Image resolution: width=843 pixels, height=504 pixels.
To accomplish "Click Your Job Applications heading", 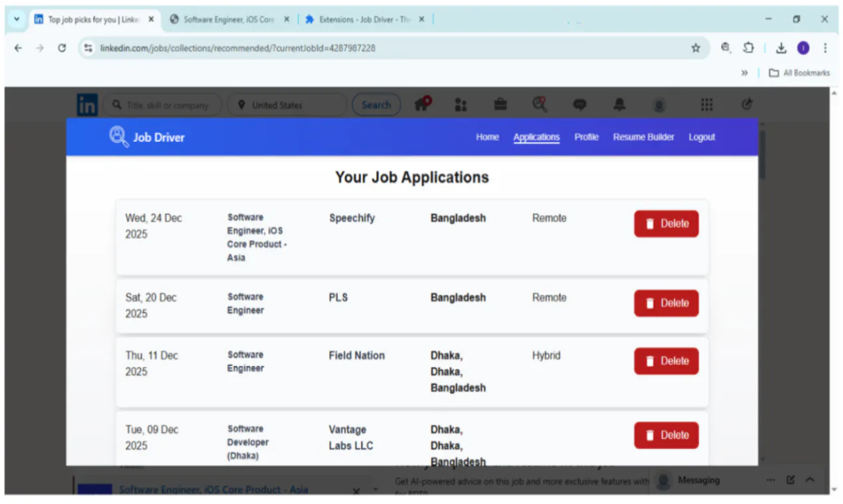I will [x=412, y=177].
